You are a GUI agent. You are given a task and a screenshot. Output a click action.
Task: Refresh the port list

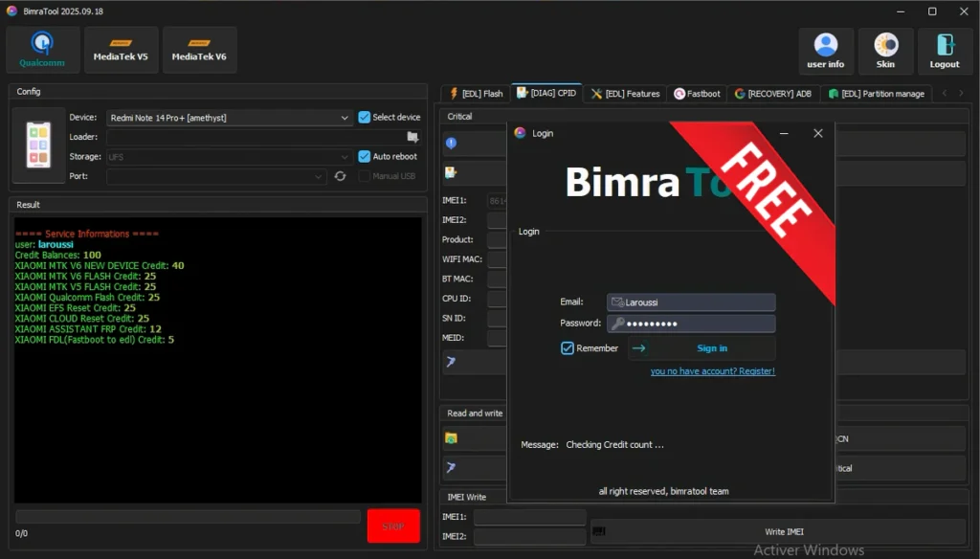tap(340, 176)
